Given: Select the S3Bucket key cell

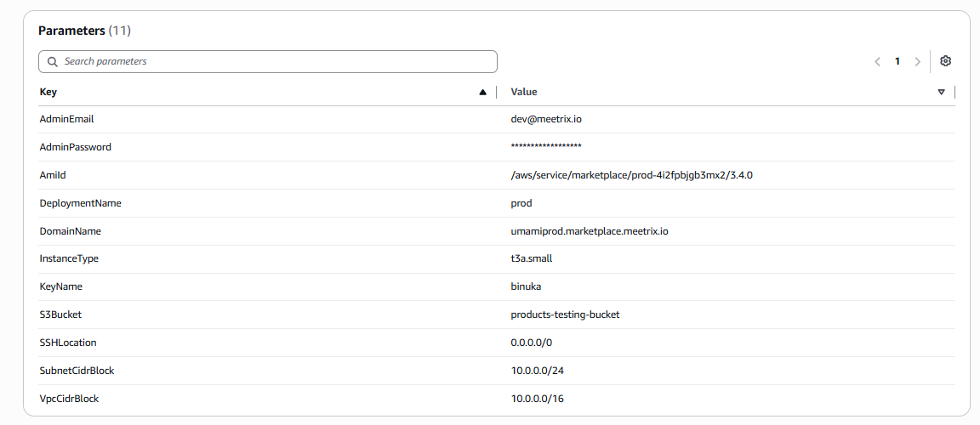Looking at the screenshot, I should coord(60,314).
